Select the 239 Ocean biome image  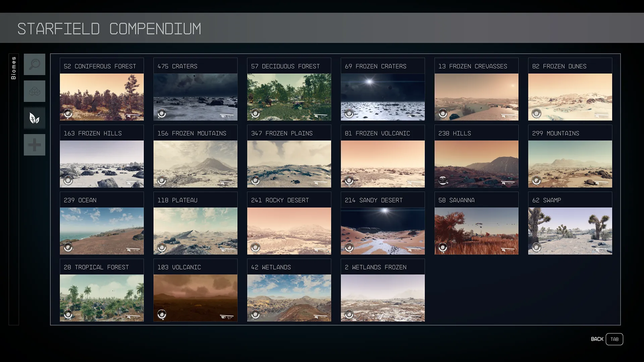pyautogui.click(x=102, y=231)
